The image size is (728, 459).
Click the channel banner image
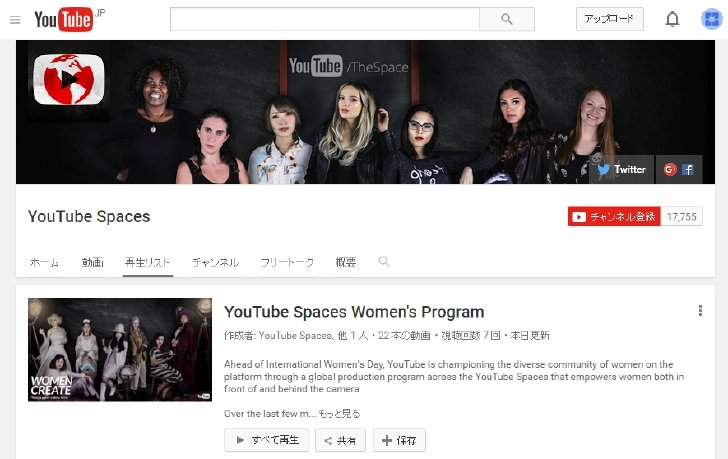pyautogui.click(x=365, y=112)
